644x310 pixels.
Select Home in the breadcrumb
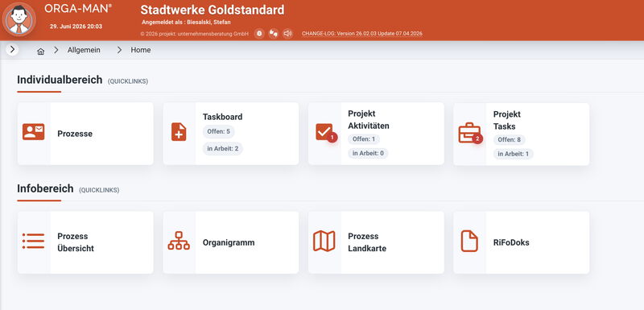pyautogui.click(x=141, y=50)
